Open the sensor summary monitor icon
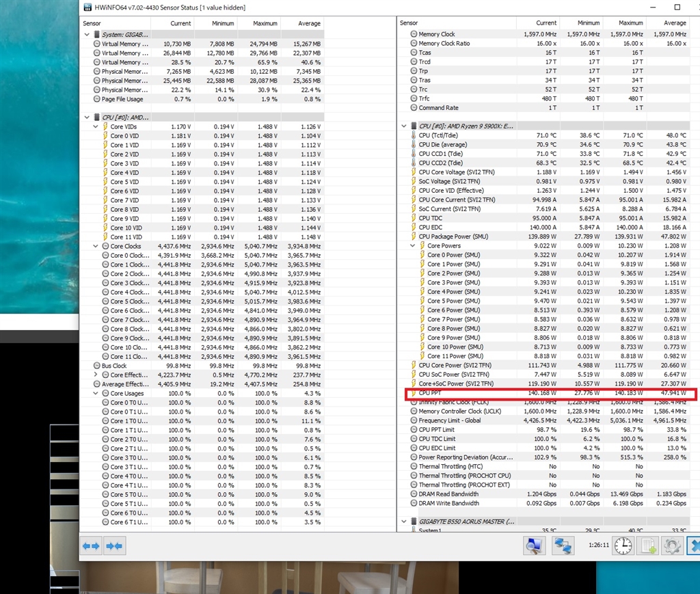The width and height of the screenshot is (700, 594). tap(534, 545)
